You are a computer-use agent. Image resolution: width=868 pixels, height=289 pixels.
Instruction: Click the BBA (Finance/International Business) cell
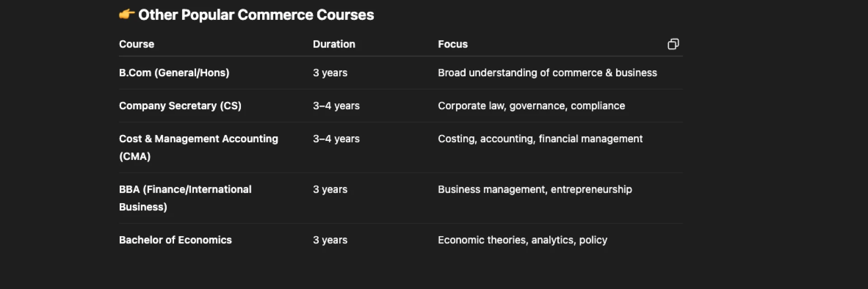tap(185, 198)
